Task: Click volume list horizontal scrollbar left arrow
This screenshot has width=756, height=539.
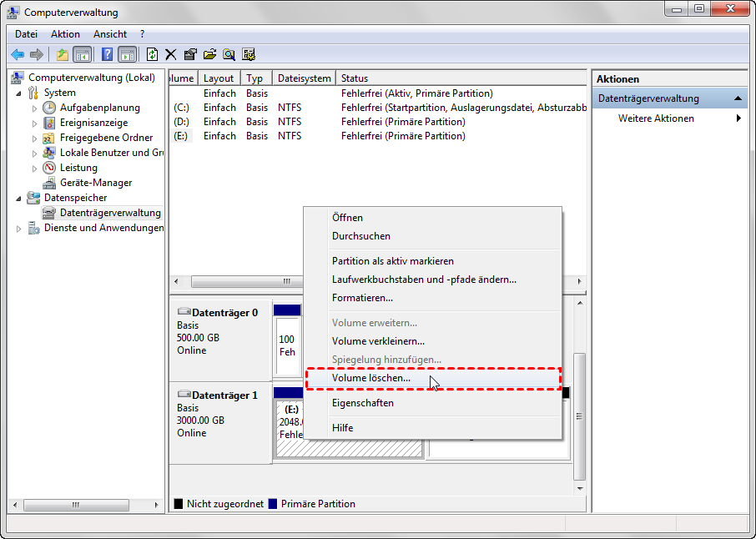Action: 176,281
